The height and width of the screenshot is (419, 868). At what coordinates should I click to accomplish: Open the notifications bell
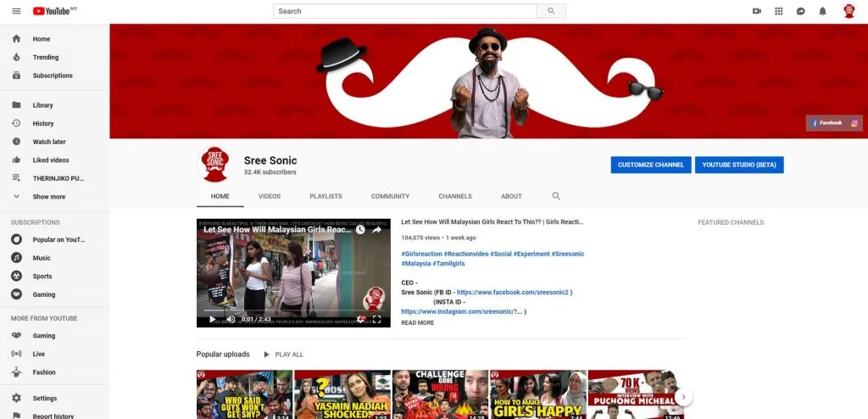pos(822,11)
